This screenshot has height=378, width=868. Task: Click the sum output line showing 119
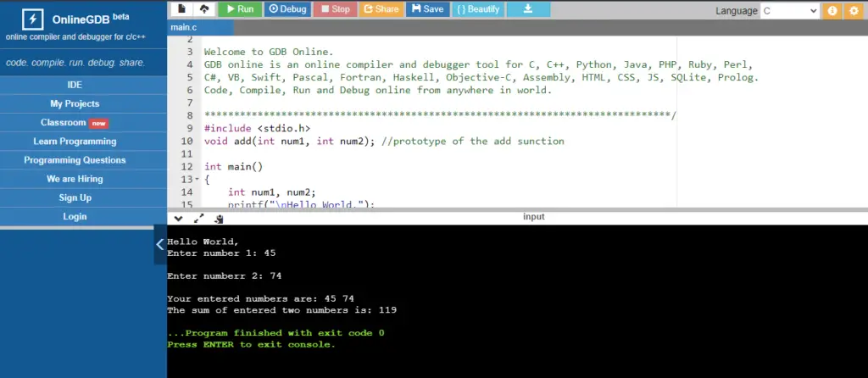pyautogui.click(x=281, y=310)
